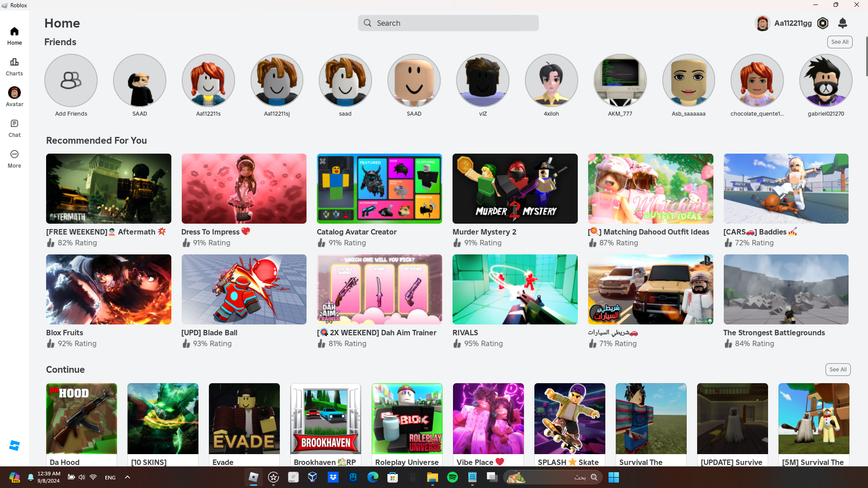
Task: Open friend gabriel021270's avatar
Action: pos(826,80)
